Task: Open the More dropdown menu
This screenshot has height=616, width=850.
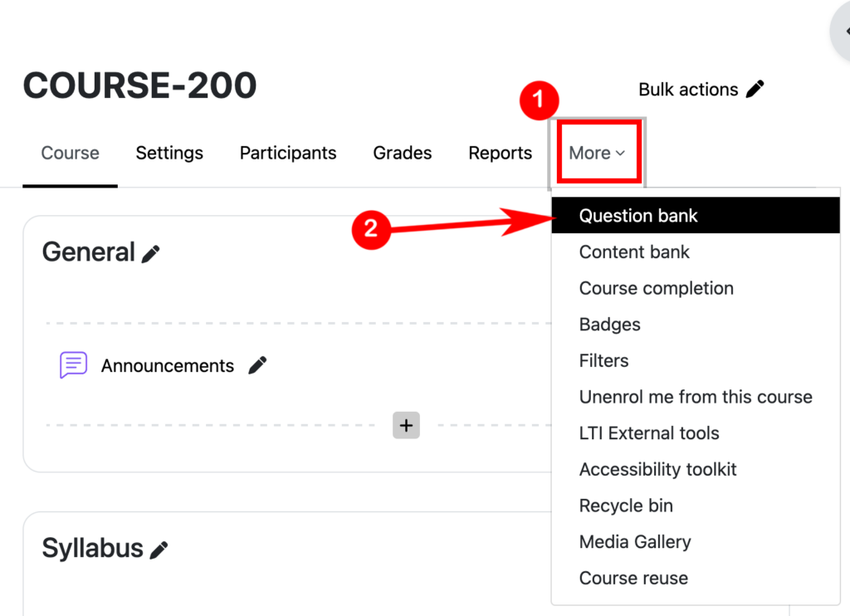Action: 597,153
